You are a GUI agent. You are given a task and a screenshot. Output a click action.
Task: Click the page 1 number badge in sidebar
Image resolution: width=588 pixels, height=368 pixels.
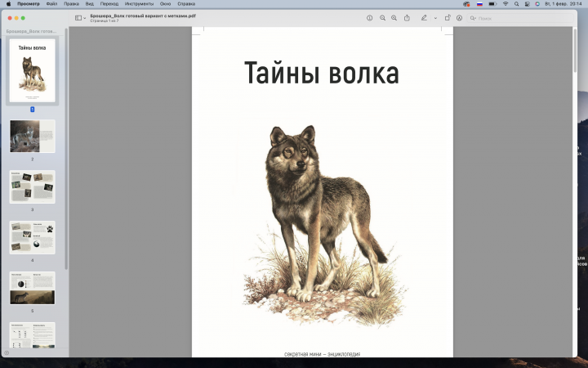(x=32, y=110)
